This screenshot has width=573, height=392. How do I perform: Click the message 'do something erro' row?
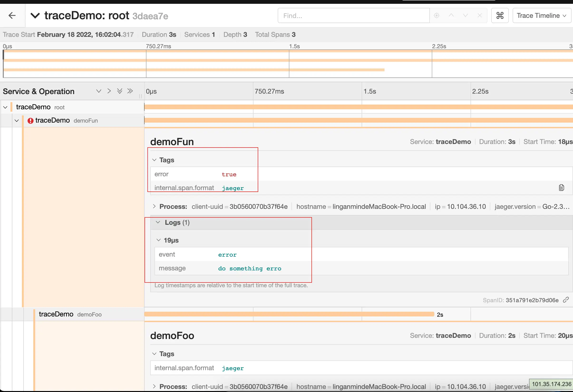[361, 268]
